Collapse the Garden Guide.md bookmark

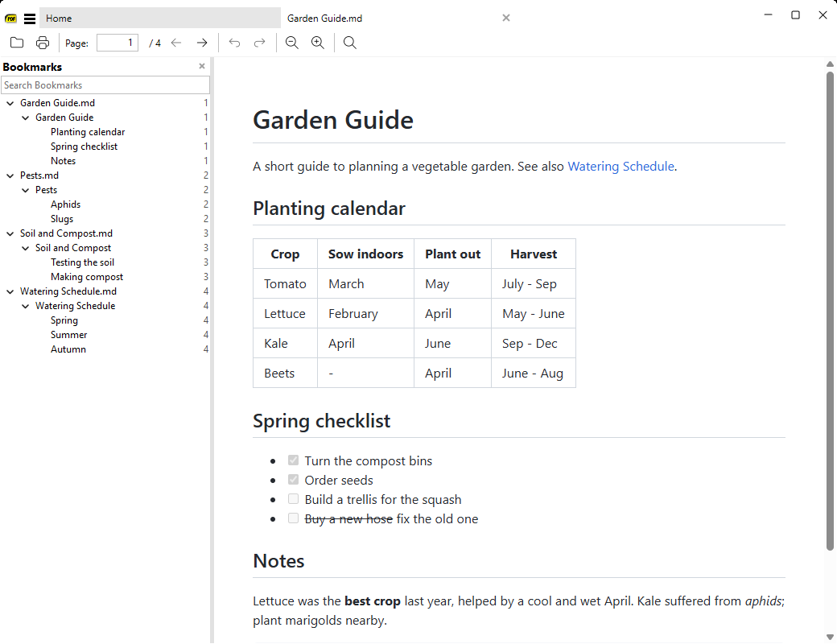10,103
